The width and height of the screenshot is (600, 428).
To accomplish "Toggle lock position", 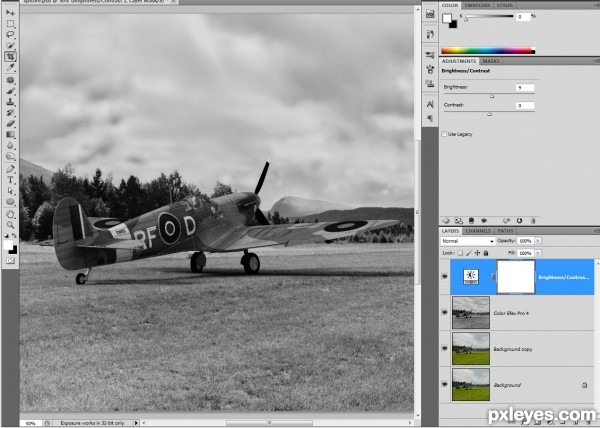I will [477, 253].
